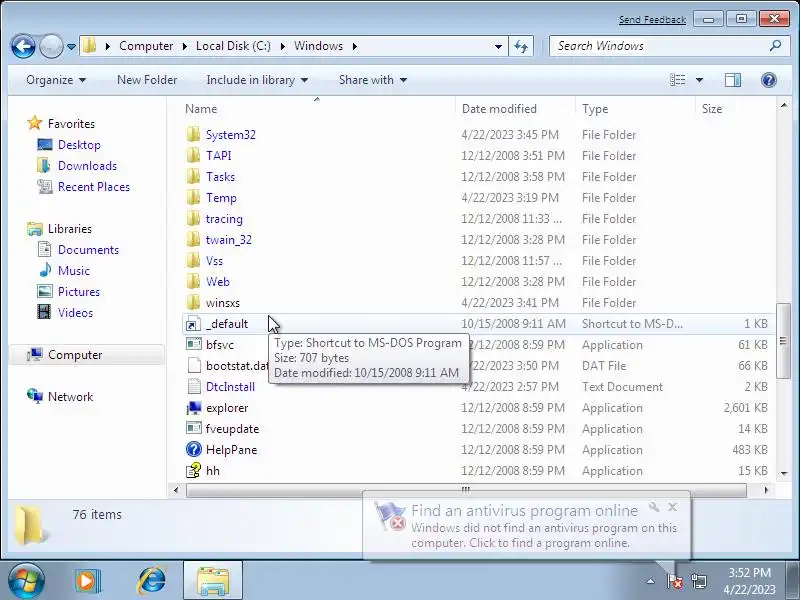Open the recent pages dropdown arrow
The height and width of the screenshot is (600, 800).
[x=71, y=46]
